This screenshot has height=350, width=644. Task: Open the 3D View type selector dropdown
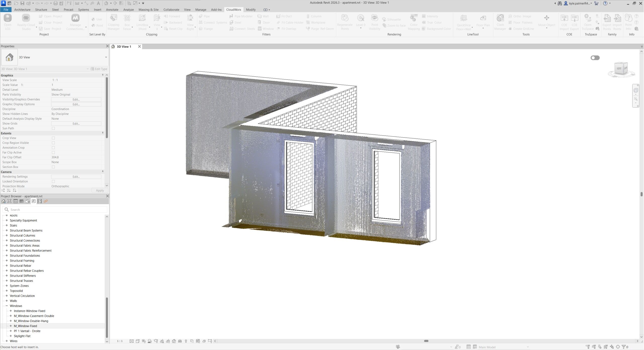[x=106, y=57]
